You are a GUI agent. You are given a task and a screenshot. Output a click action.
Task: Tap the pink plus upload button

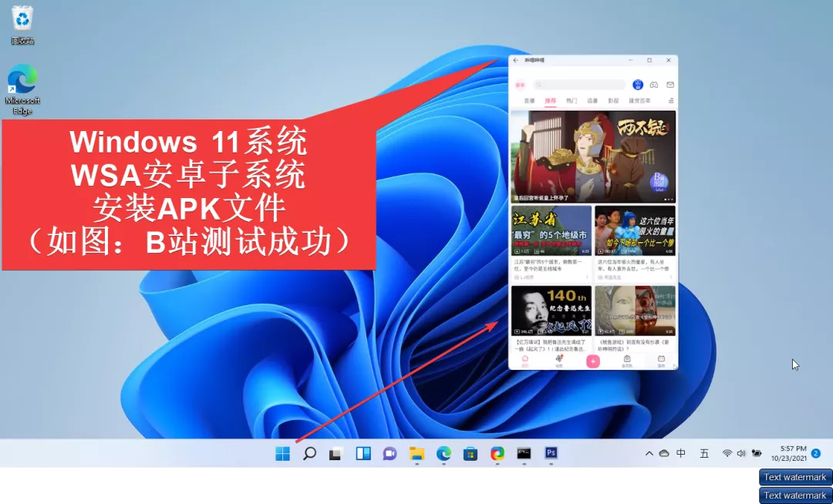593,361
